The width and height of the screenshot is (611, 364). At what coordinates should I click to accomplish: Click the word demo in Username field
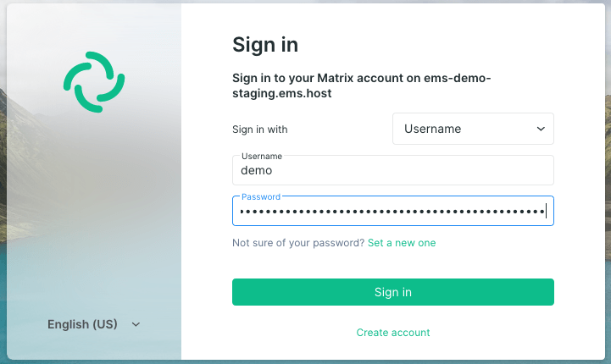click(257, 170)
